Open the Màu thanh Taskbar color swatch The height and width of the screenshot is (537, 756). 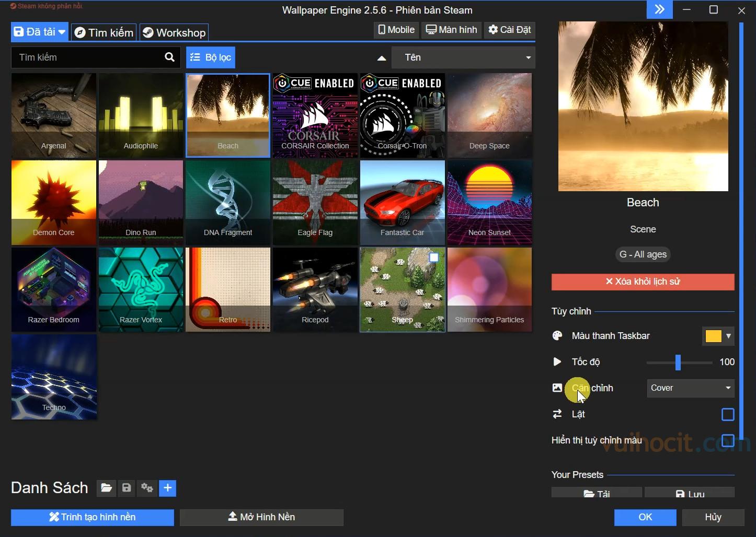(713, 336)
